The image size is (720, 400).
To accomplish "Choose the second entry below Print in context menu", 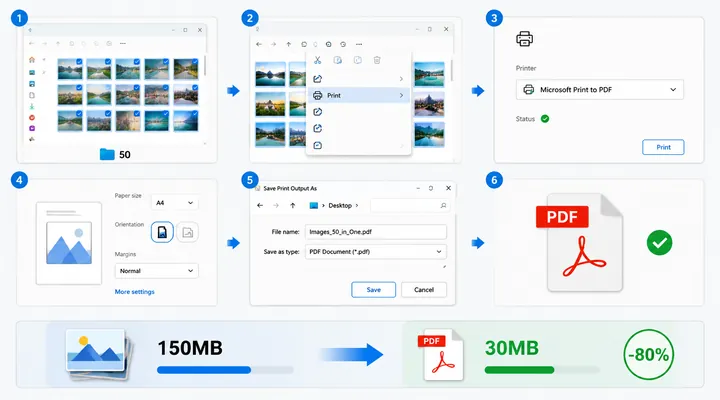I will coord(358,129).
